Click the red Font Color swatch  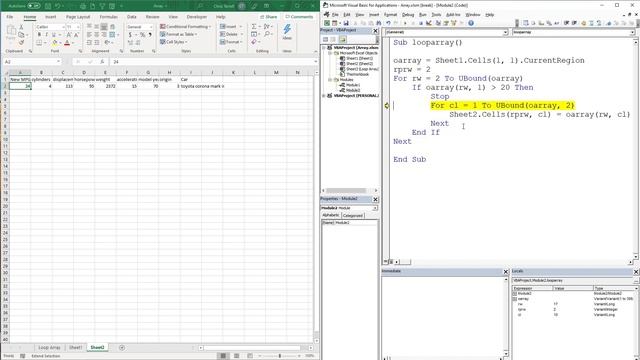point(67,42)
